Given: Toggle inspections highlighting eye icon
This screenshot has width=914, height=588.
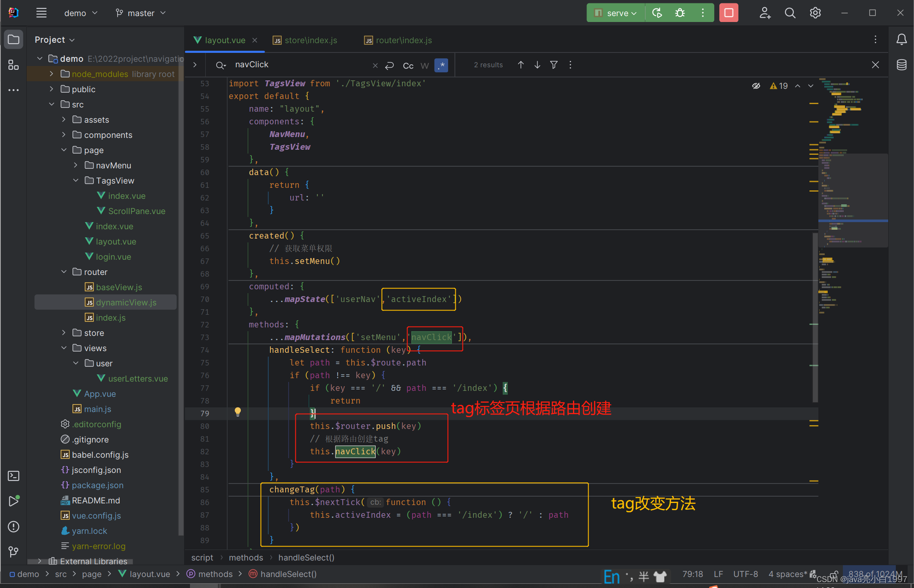Looking at the screenshot, I should coord(756,86).
